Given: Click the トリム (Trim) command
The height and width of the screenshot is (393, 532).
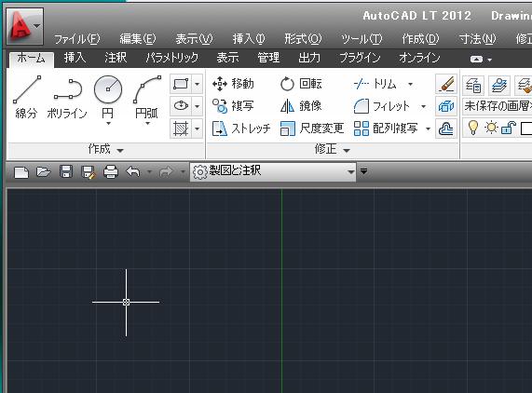Looking at the screenshot, I should (375, 84).
